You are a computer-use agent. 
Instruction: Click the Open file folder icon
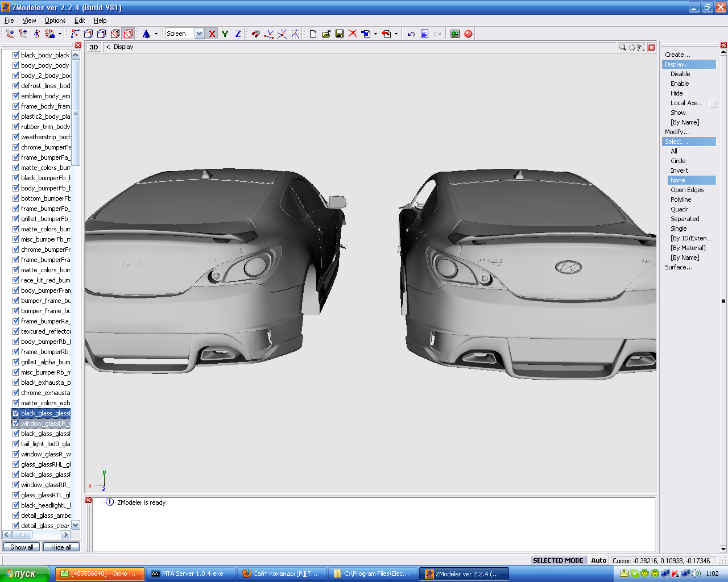(326, 34)
